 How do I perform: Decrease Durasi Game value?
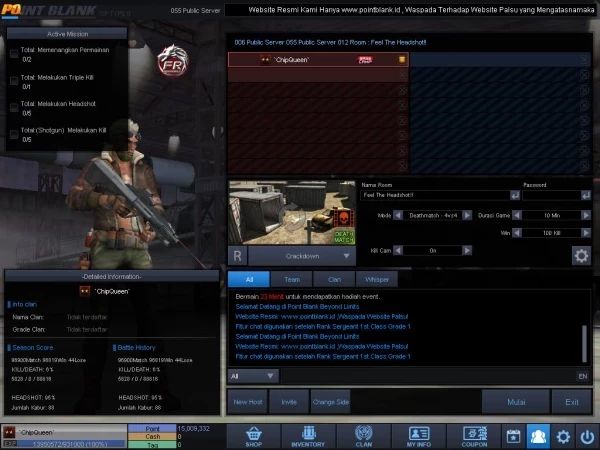click(x=517, y=215)
